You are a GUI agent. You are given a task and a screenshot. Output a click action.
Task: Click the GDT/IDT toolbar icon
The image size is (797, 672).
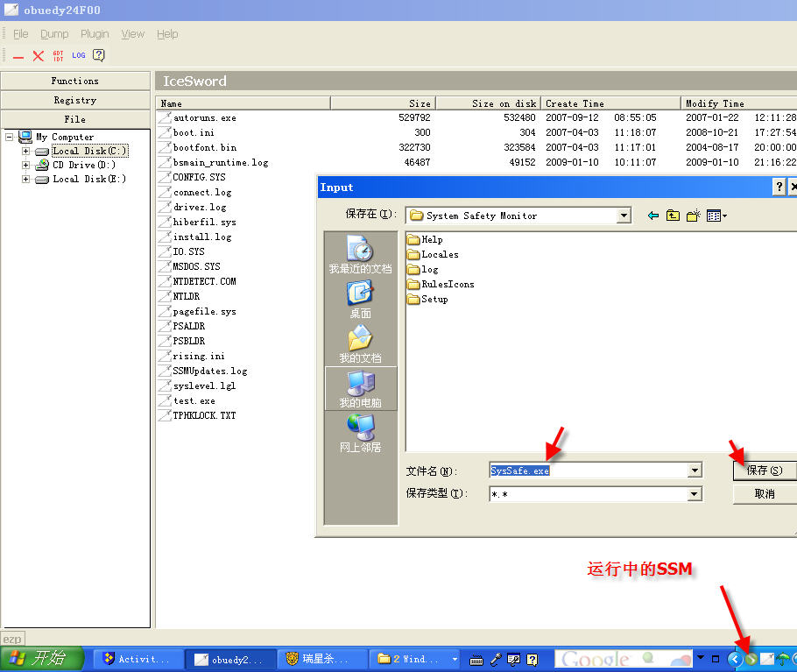tap(59, 55)
